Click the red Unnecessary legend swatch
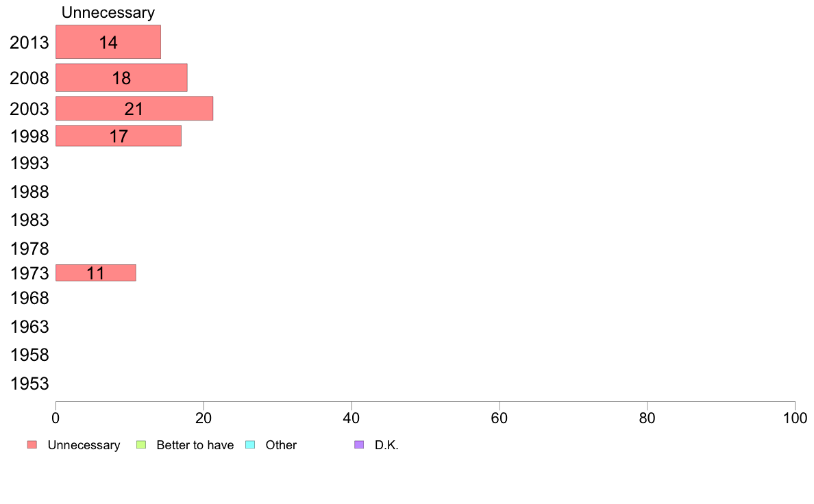This screenshot has height=504, width=814. pos(32,445)
